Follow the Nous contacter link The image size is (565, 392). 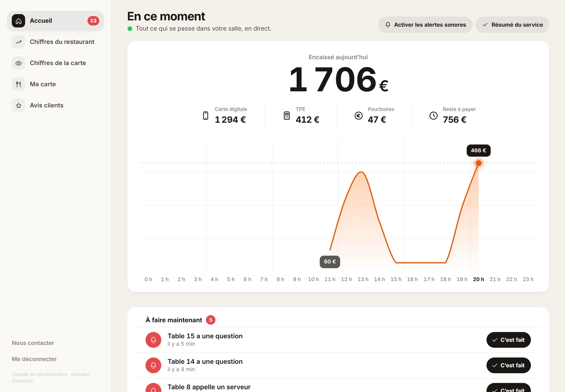[33, 343]
